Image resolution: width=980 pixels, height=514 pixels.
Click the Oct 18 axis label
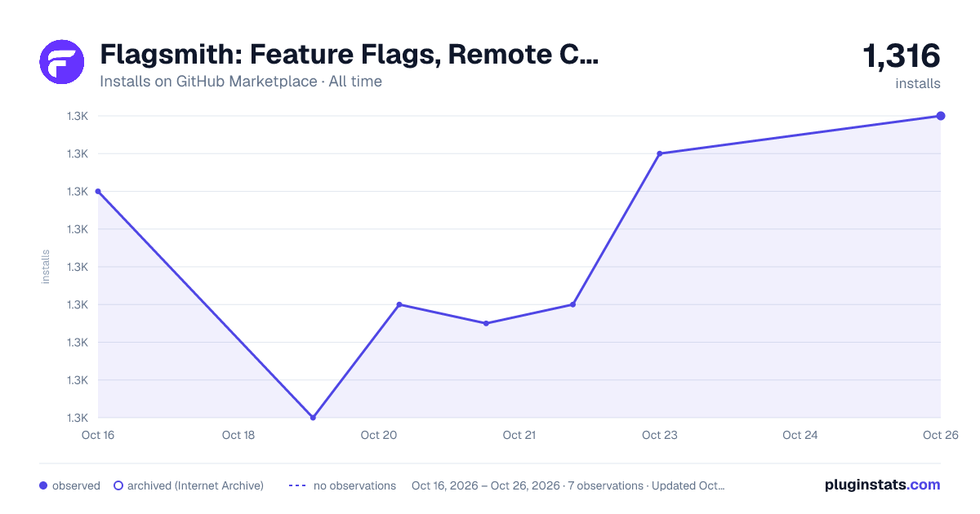[238, 435]
